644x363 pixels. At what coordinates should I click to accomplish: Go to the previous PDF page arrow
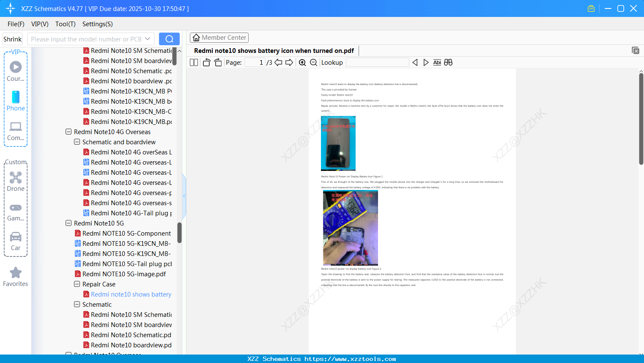point(278,63)
